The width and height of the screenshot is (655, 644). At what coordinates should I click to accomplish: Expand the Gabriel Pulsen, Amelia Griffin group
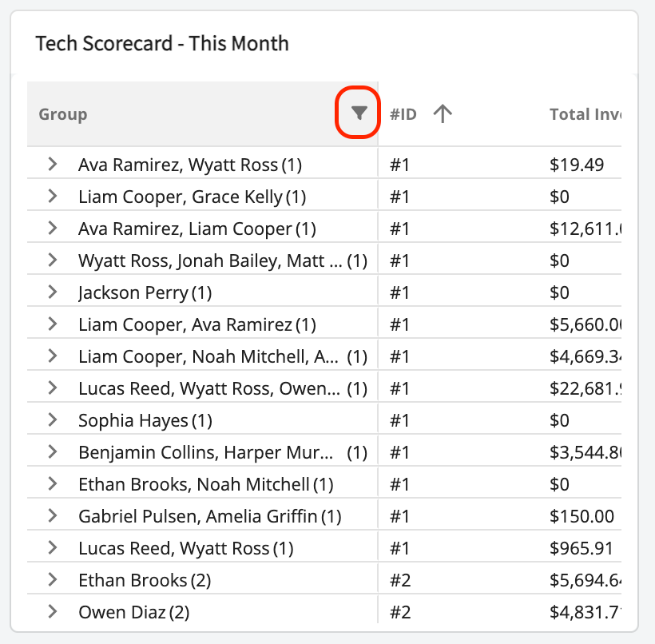click(52, 515)
